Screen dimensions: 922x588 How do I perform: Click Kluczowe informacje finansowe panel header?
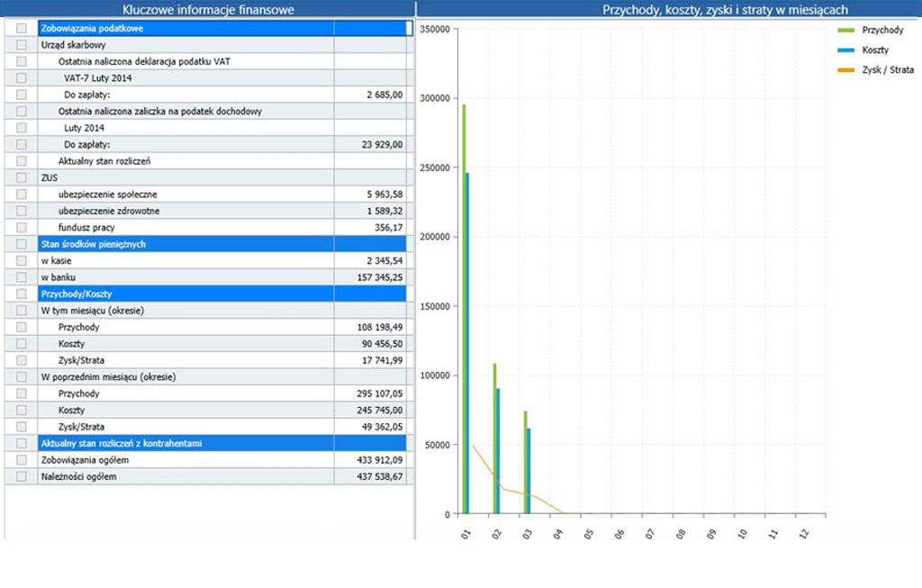pyautogui.click(x=208, y=9)
